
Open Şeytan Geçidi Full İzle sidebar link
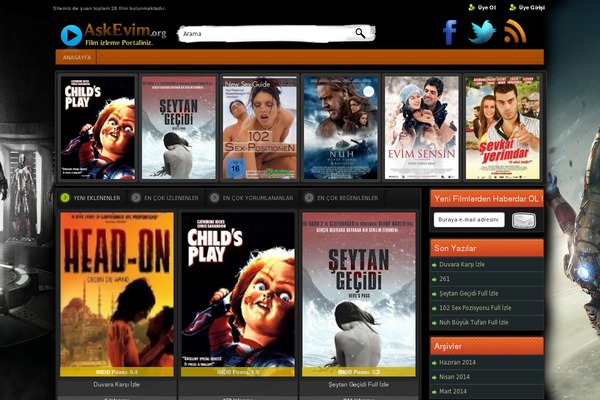point(468,294)
